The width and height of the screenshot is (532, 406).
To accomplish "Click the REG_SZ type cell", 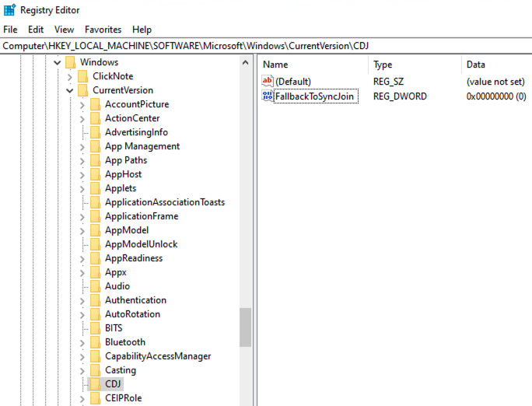I will pyautogui.click(x=388, y=82).
